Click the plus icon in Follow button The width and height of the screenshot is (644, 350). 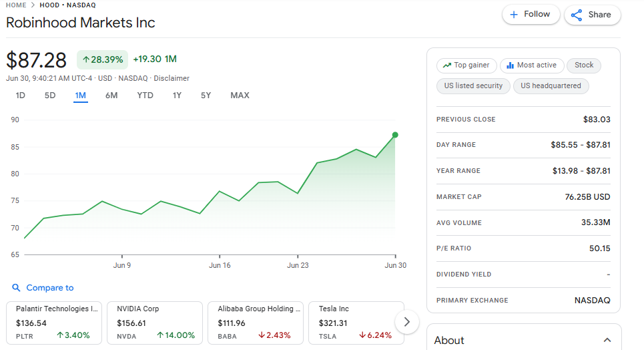[513, 15]
